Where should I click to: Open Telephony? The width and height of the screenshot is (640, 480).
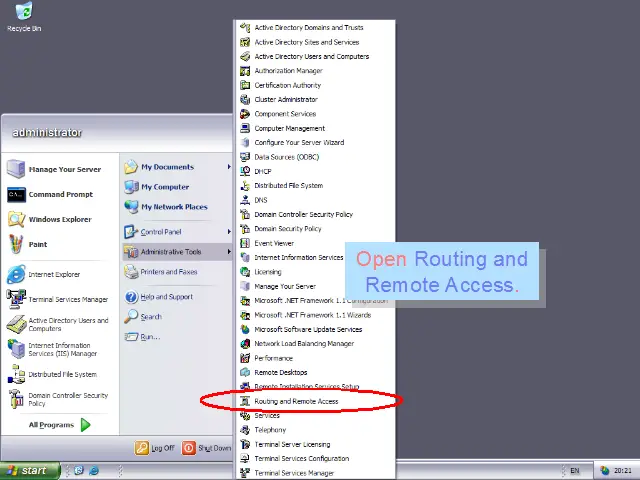point(316,430)
